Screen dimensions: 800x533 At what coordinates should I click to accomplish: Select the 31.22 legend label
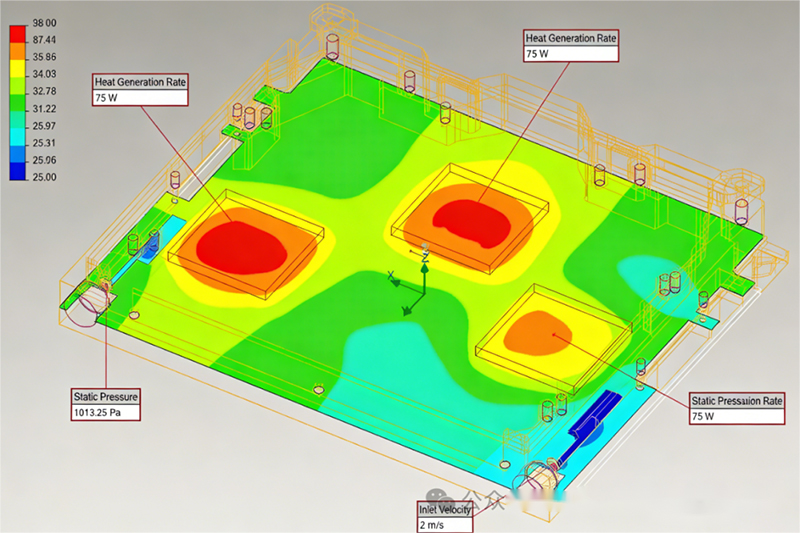pos(44,109)
